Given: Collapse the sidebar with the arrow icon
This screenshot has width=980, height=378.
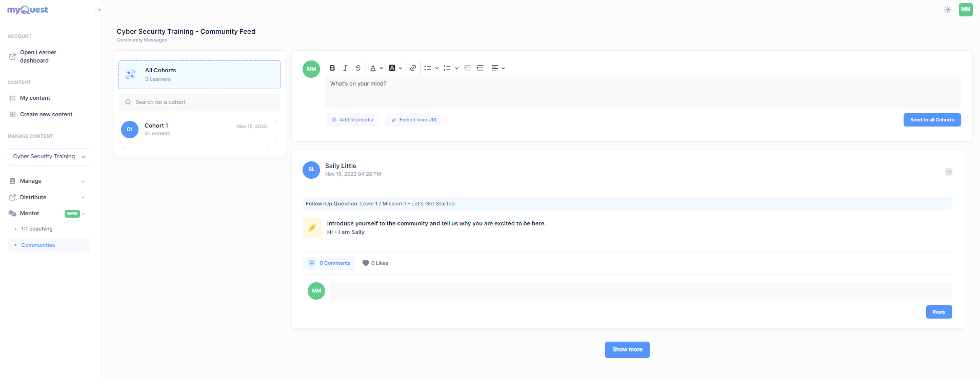Looking at the screenshot, I should pos(101,10).
